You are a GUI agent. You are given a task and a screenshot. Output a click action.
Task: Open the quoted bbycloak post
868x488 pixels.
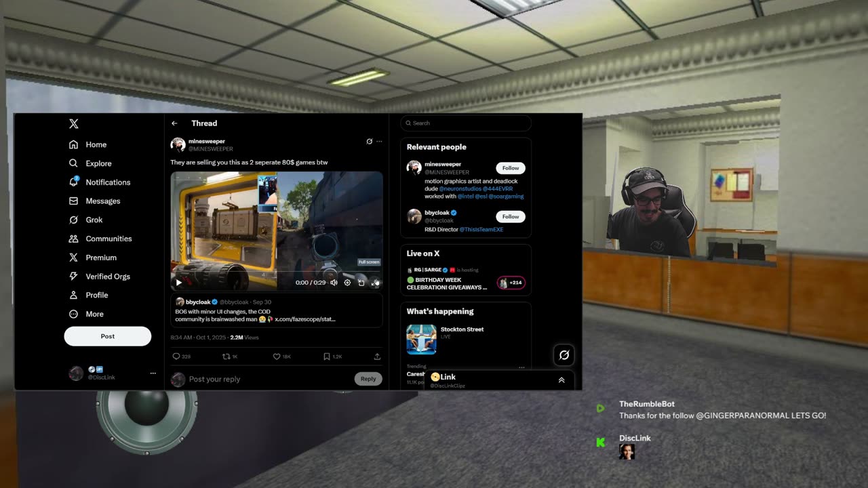click(x=277, y=311)
